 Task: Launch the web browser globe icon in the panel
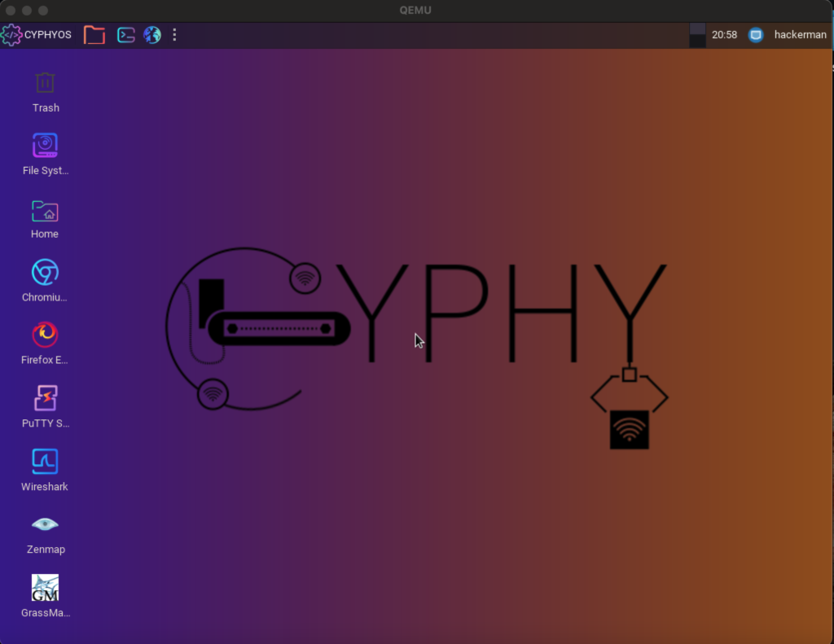[152, 35]
